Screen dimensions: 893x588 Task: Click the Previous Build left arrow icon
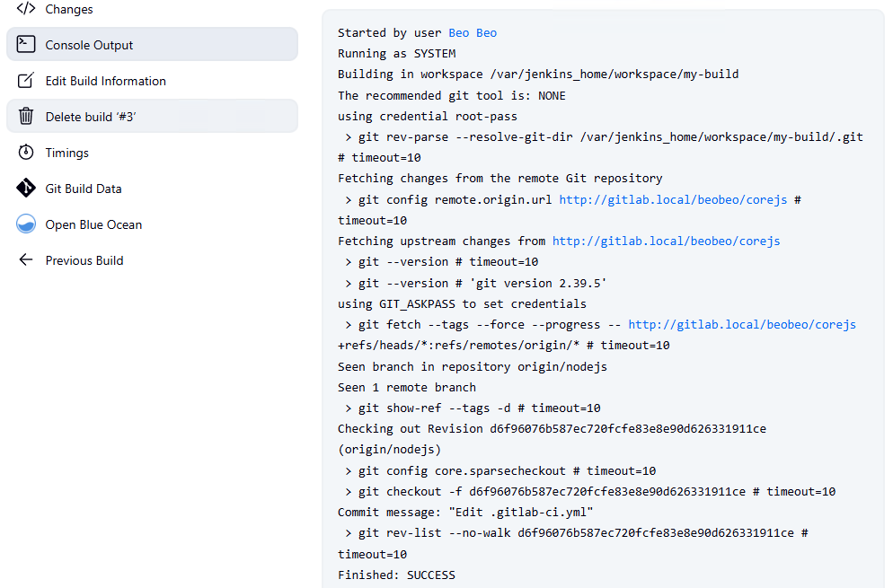[x=26, y=260]
